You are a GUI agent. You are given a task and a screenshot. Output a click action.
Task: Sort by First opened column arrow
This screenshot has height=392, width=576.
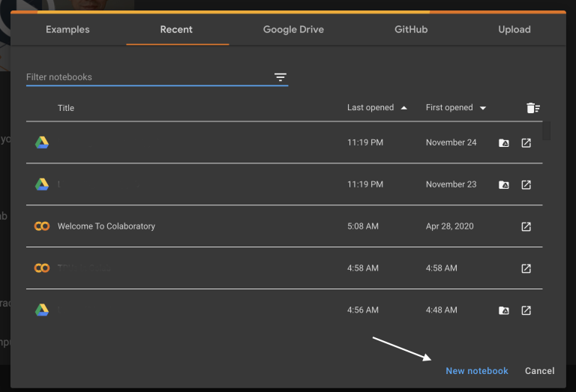coord(483,108)
